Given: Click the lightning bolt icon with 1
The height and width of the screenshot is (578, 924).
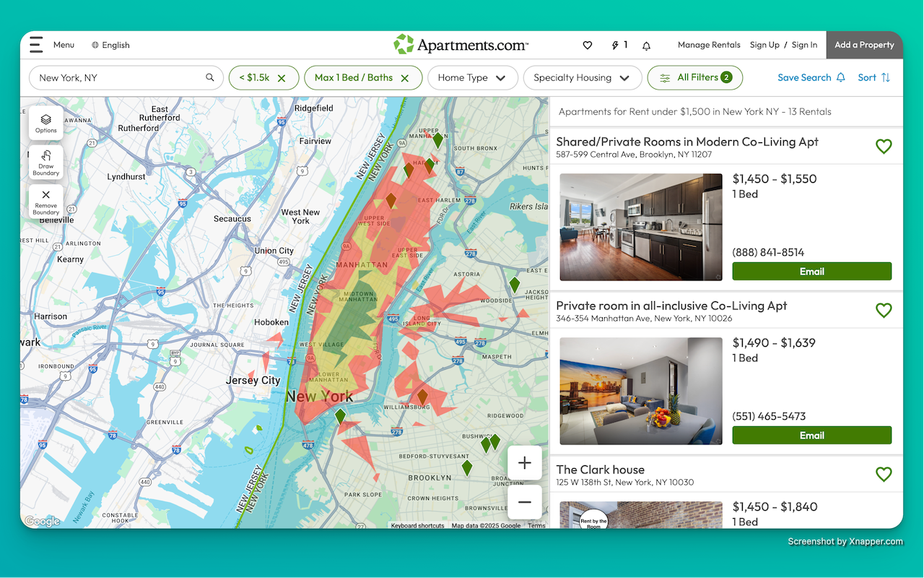Looking at the screenshot, I should (619, 45).
